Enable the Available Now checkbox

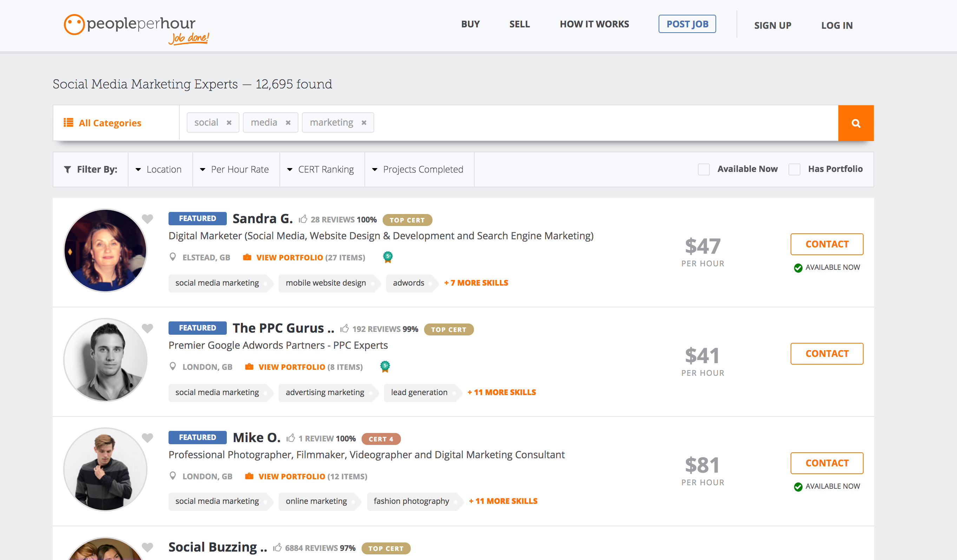(x=704, y=169)
